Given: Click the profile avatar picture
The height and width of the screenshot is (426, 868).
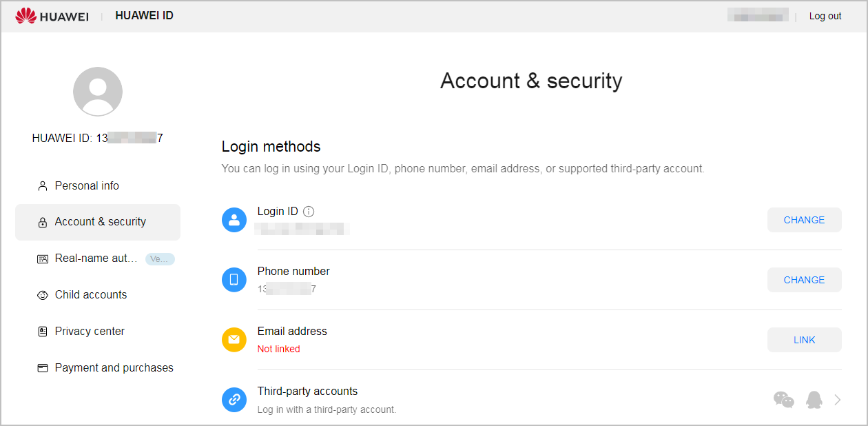Looking at the screenshot, I should click(98, 92).
